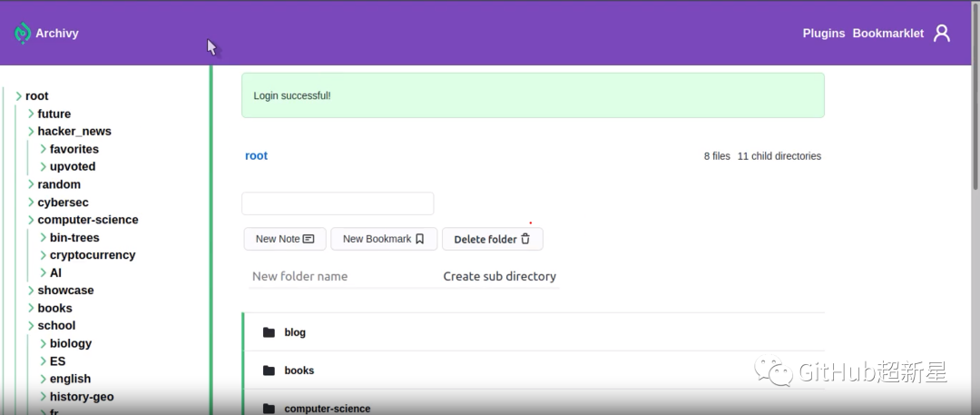Open the user profile icon
The height and width of the screenshot is (415, 980).
942,34
